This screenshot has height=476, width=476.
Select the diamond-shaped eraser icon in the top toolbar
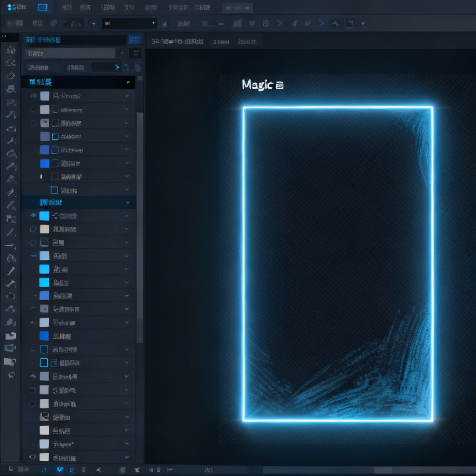point(54,23)
